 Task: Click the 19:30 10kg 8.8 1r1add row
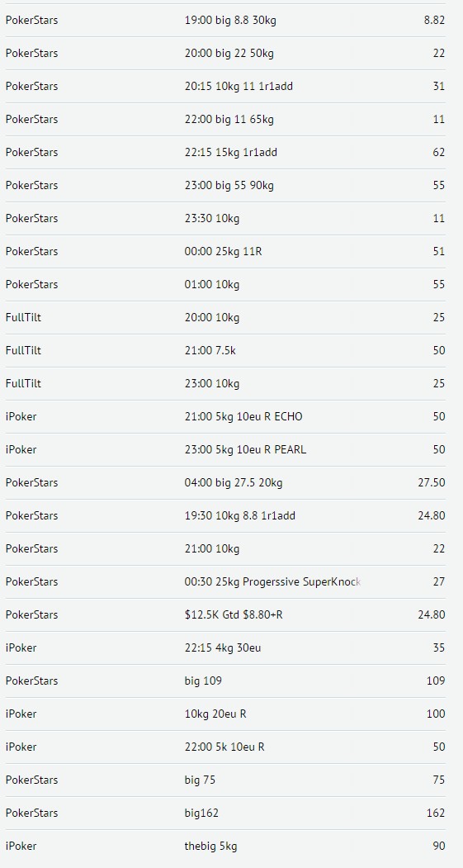(225, 516)
